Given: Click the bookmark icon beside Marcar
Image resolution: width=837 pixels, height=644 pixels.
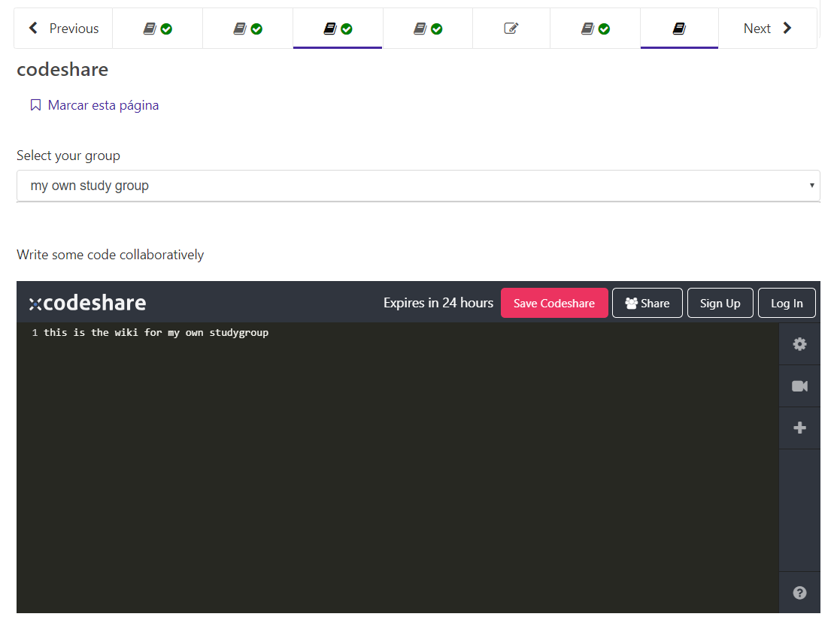Looking at the screenshot, I should (35, 105).
